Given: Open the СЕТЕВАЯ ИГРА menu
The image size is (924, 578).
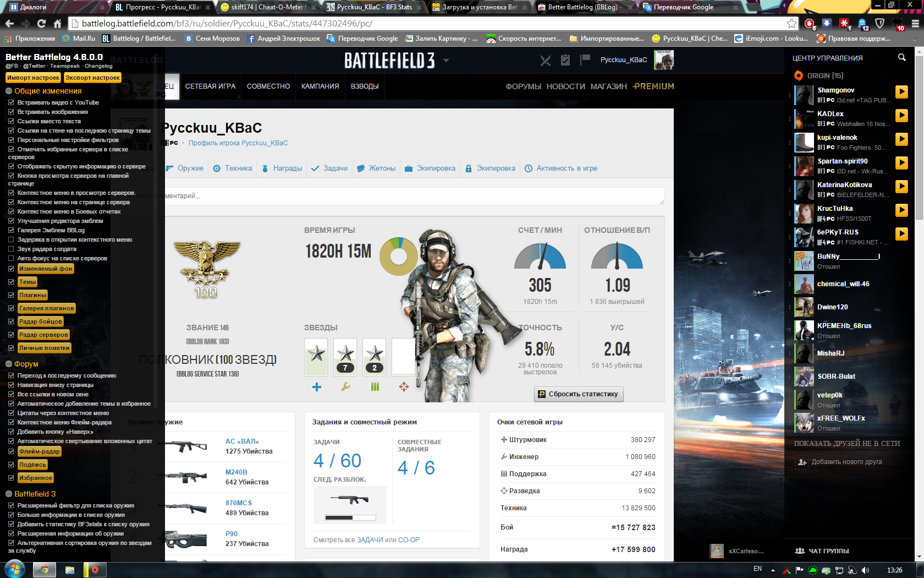Looking at the screenshot, I should pyautogui.click(x=210, y=86).
